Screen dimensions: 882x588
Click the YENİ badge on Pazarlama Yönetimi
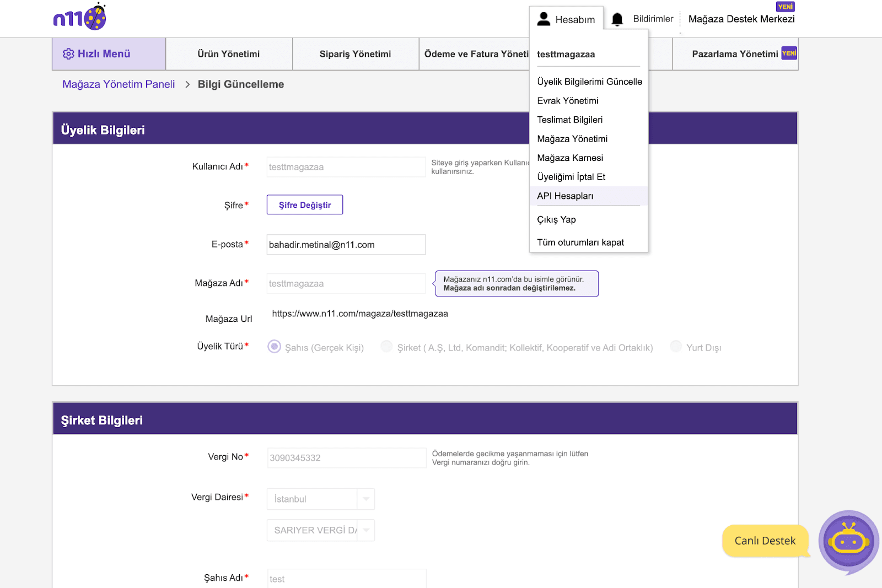tap(789, 53)
